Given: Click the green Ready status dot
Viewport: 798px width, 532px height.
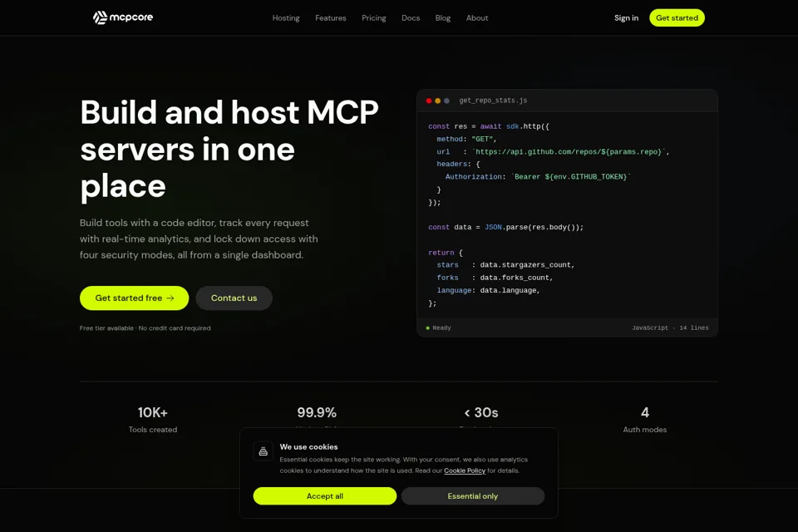Looking at the screenshot, I should 427,328.
